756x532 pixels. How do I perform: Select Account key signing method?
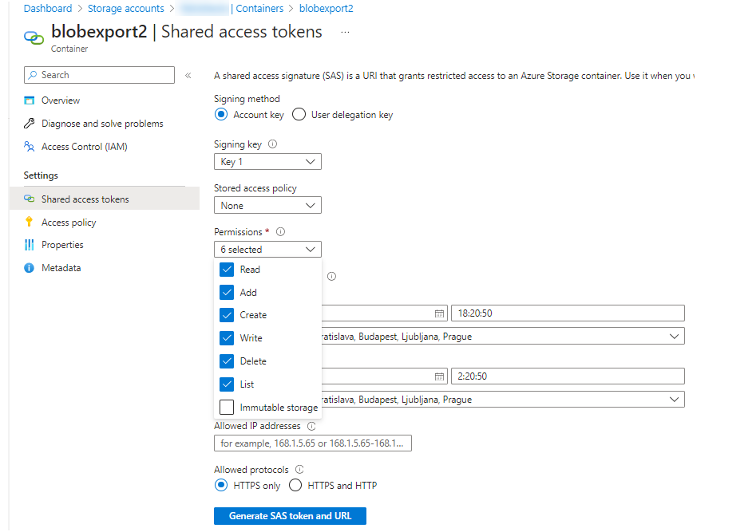(221, 115)
